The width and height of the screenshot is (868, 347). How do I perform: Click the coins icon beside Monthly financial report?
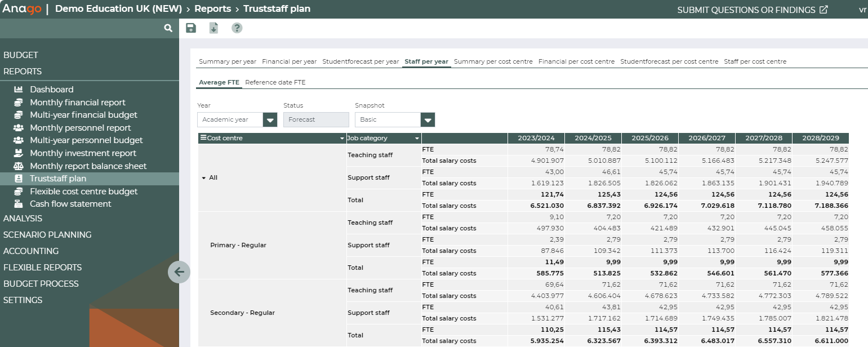(19, 103)
